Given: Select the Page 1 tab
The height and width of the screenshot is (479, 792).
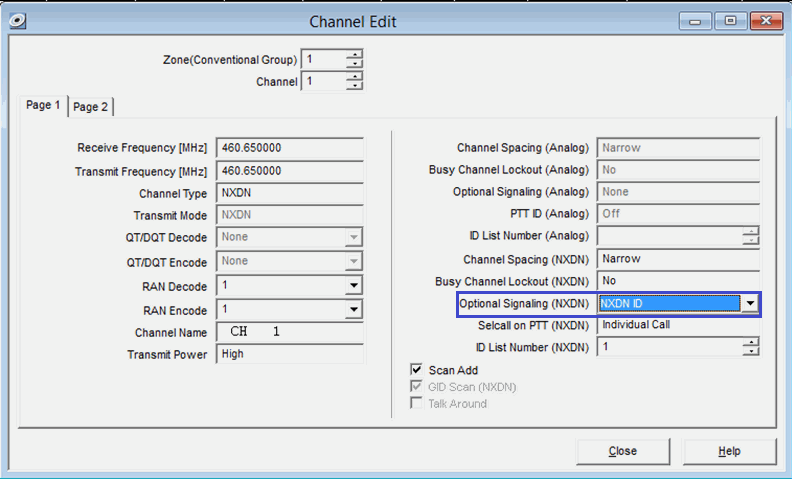Looking at the screenshot, I should (43, 105).
